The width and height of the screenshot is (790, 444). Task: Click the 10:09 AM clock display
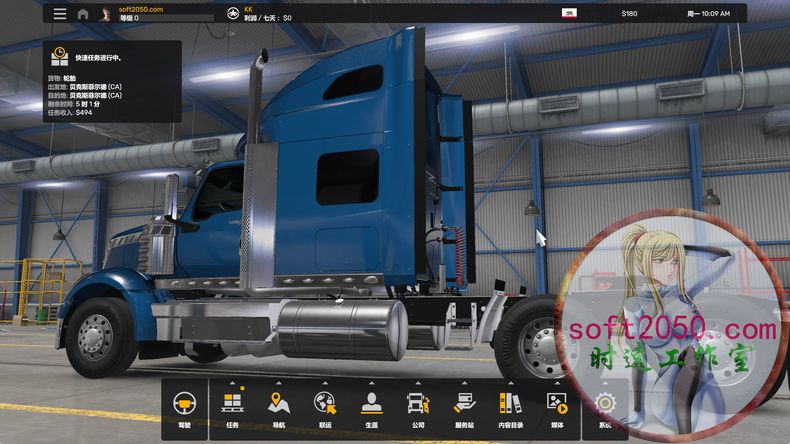click(x=708, y=14)
